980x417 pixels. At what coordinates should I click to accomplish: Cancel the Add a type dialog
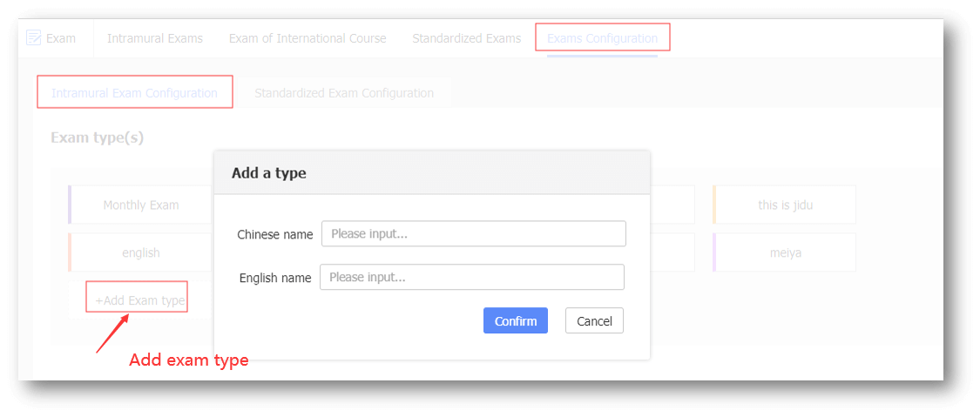pos(594,321)
